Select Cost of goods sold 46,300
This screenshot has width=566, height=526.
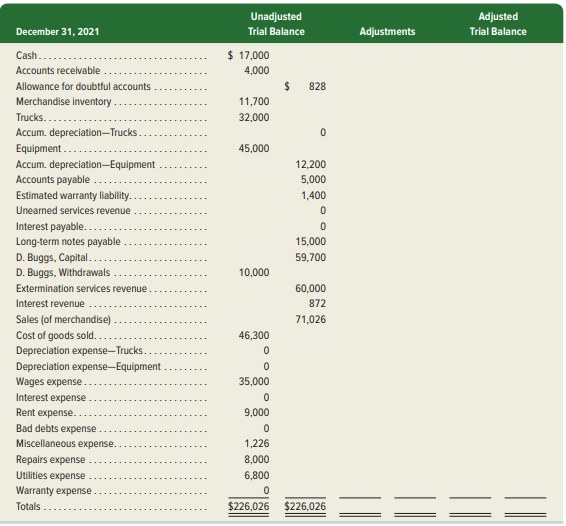[254, 335]
